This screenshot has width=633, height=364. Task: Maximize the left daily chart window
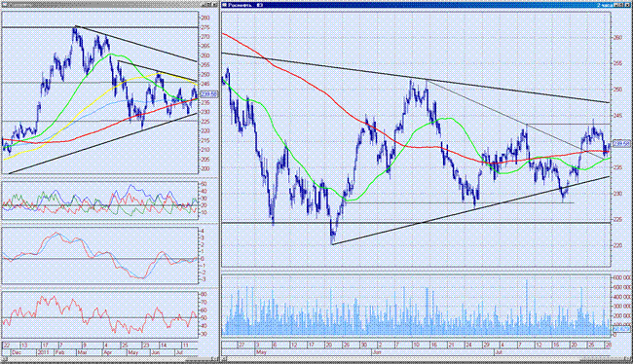pos(209,5)
